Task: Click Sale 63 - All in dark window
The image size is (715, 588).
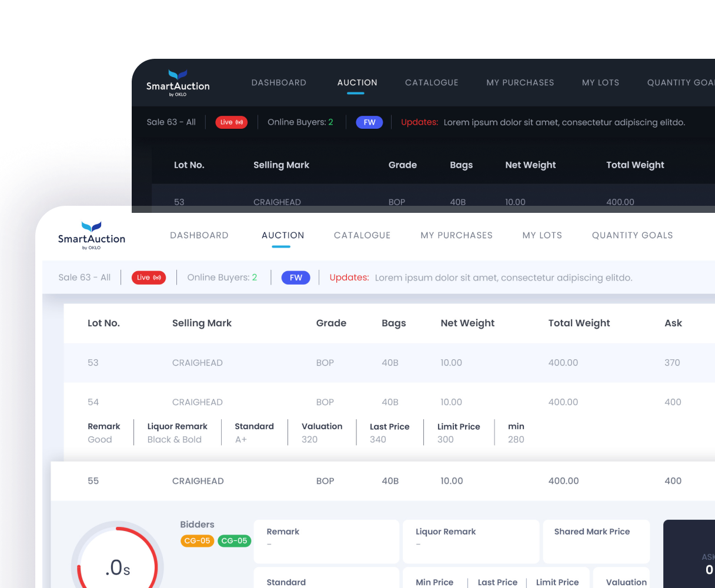Action: coord(171,122)
